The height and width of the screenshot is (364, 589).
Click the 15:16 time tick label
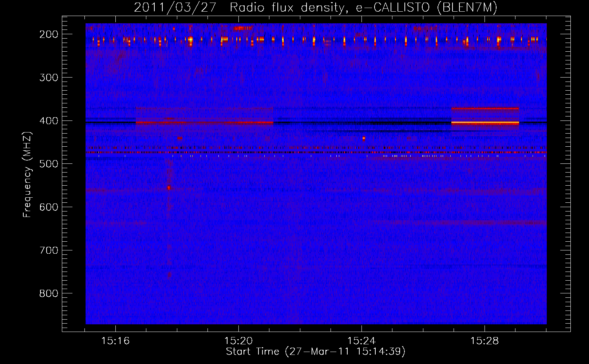click(x=115, y=341)
